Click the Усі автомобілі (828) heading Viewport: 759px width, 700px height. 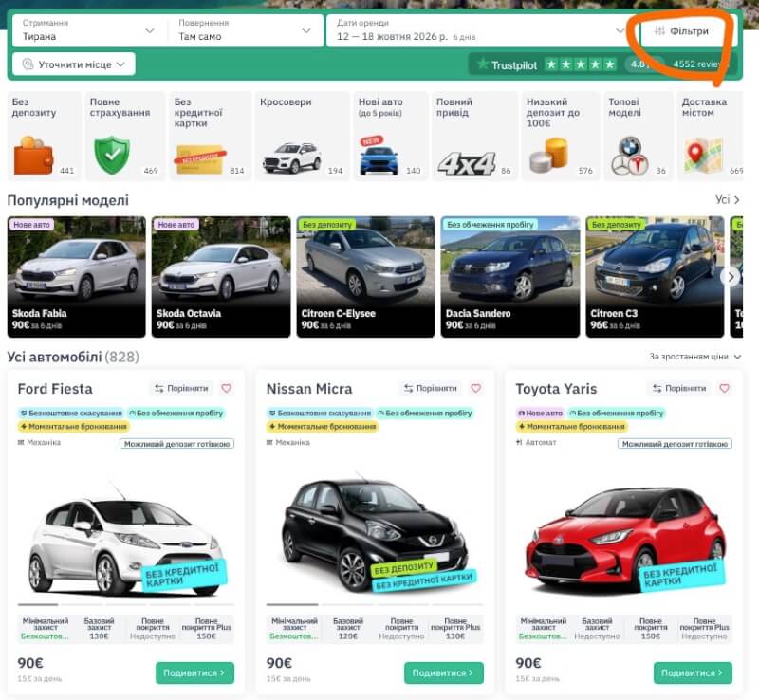73,358
